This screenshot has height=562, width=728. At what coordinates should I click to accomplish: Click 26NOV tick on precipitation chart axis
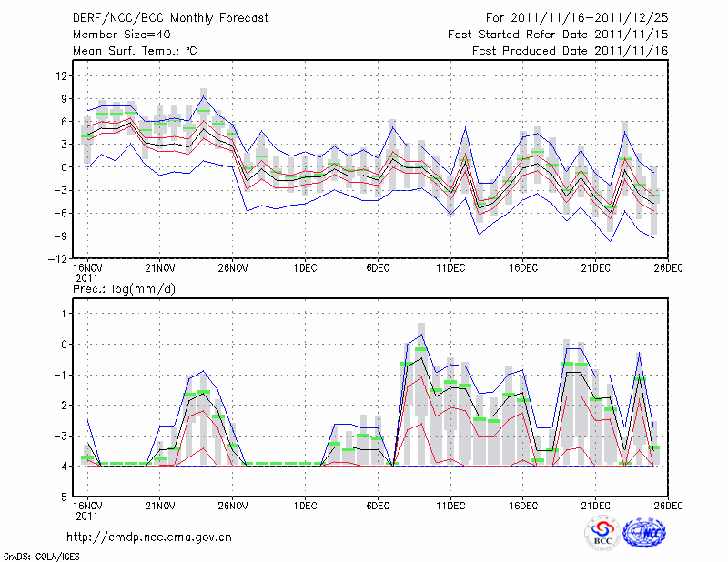233,506
